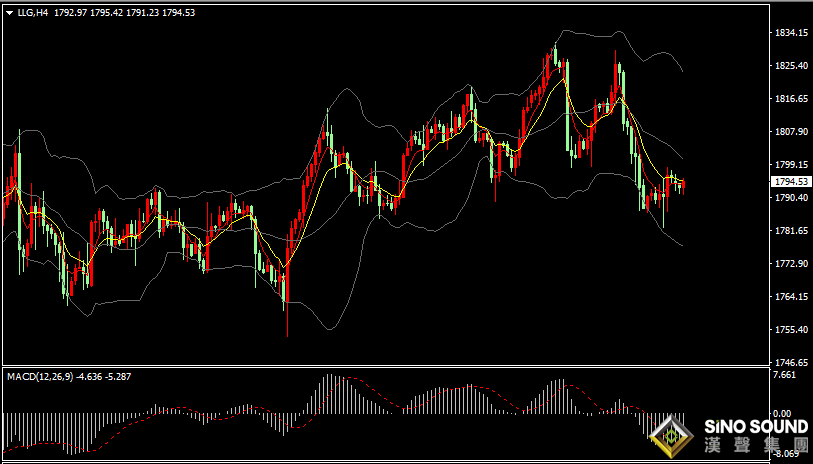Click the current price tag 1794.53

[x=791, y=181]
